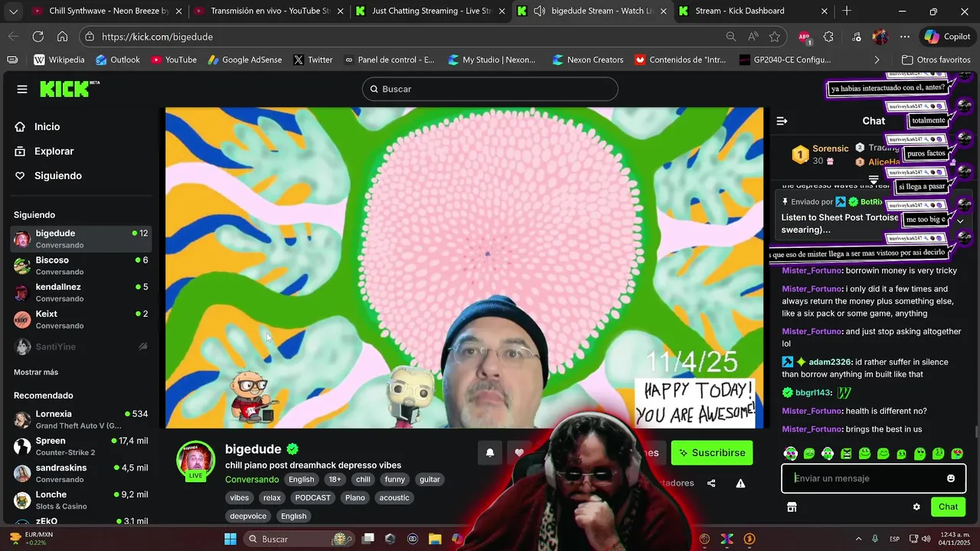The image size is (980, 551).
Task: Open Otros favoritos folder
Action: point(936,60)
